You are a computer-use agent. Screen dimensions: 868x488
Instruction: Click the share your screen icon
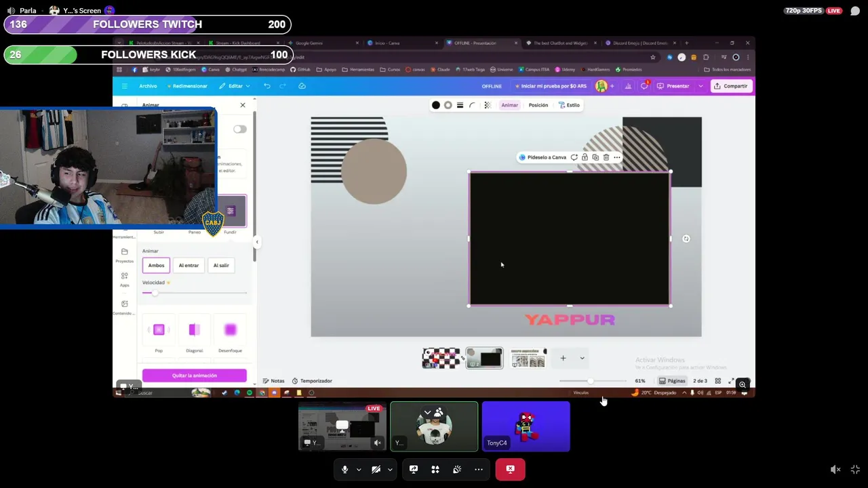point(414,469)
